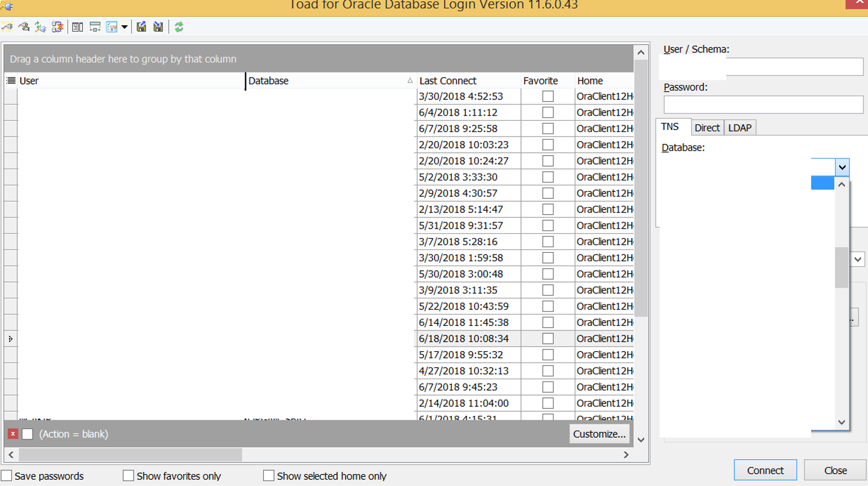Viewport: 868px width, 486px height.
Task: Sort by the Favorite column header
Action: pyautogui.click(x=547, y=81)
